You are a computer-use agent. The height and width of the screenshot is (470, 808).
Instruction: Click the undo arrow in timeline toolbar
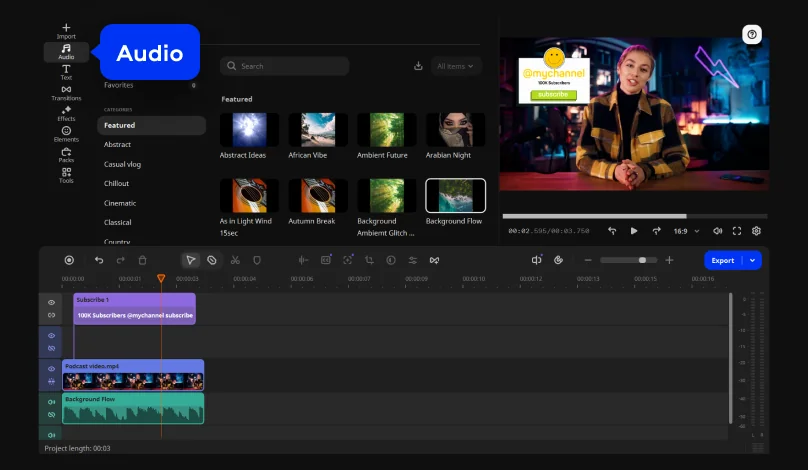click(99, 260)
